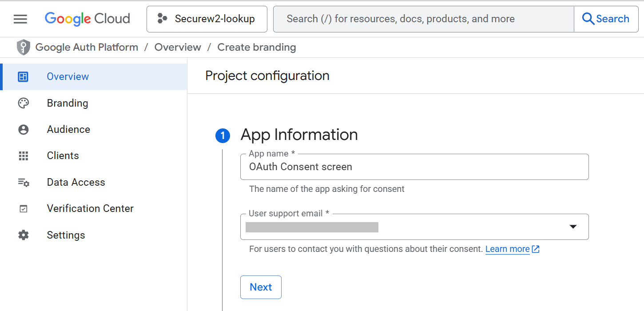
Task: Click the Settings gear icon
Action: 23,235
